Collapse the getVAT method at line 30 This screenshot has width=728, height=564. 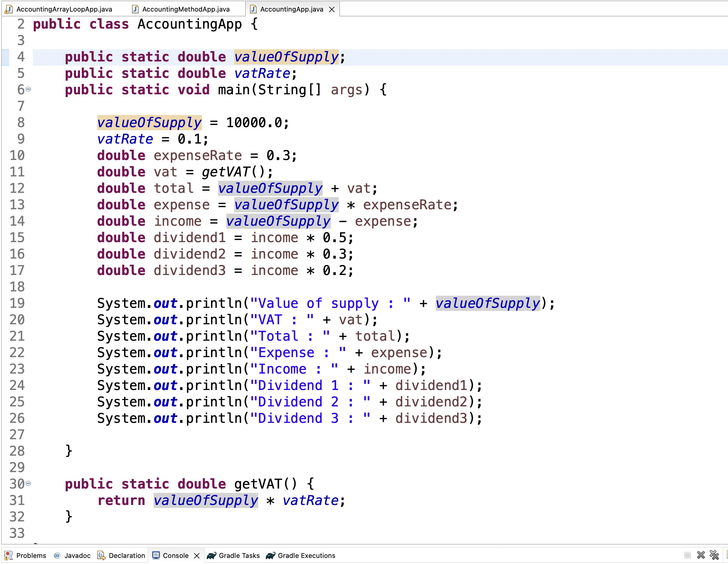pyautogui.click(x=29, y=483)
